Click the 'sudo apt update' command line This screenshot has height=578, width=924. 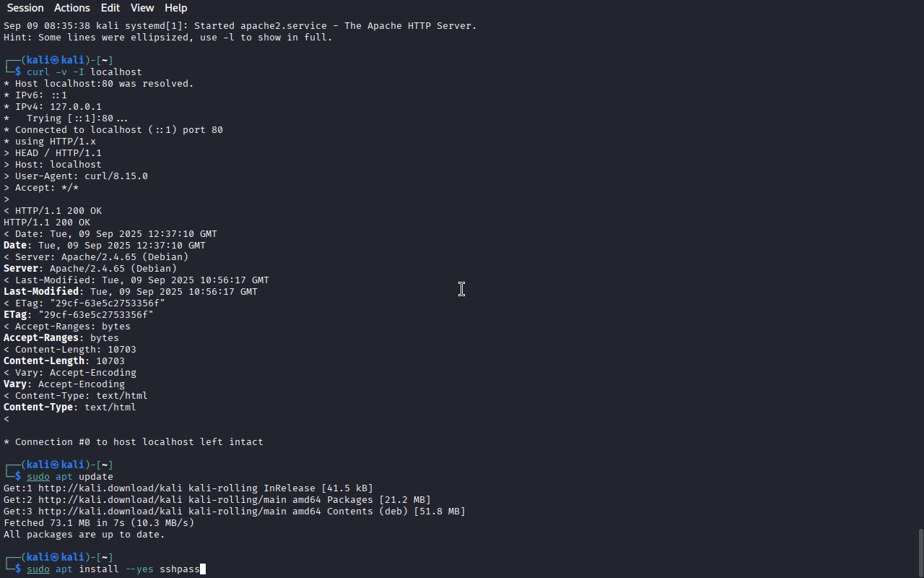(x=70, y=477)
